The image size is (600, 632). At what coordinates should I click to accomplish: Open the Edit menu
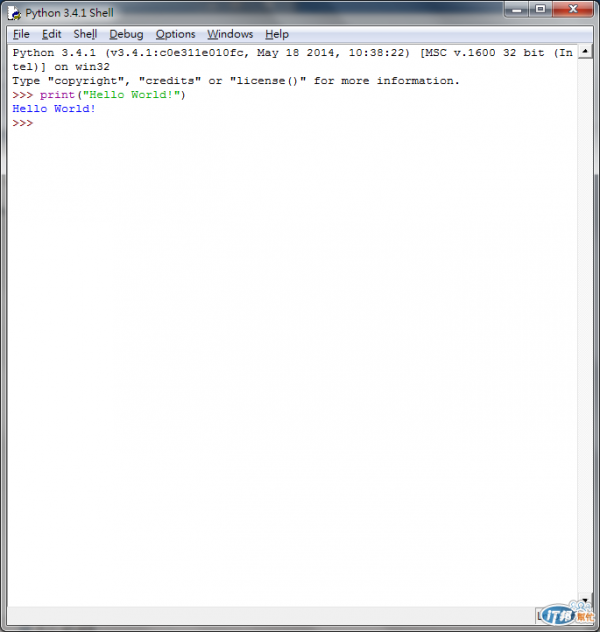52,34
